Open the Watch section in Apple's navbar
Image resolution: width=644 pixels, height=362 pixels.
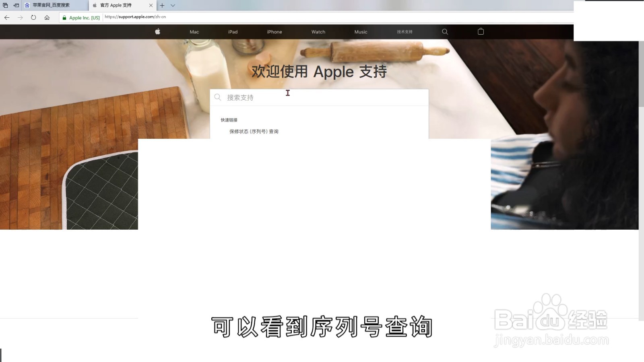pos(318,32)
